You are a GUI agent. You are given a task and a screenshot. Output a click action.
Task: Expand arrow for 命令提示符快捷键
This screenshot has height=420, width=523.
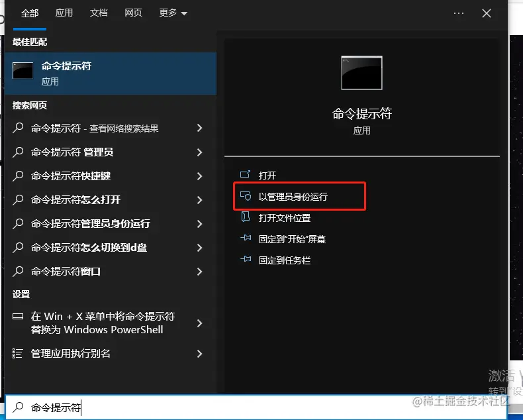(x=199, y=176)
